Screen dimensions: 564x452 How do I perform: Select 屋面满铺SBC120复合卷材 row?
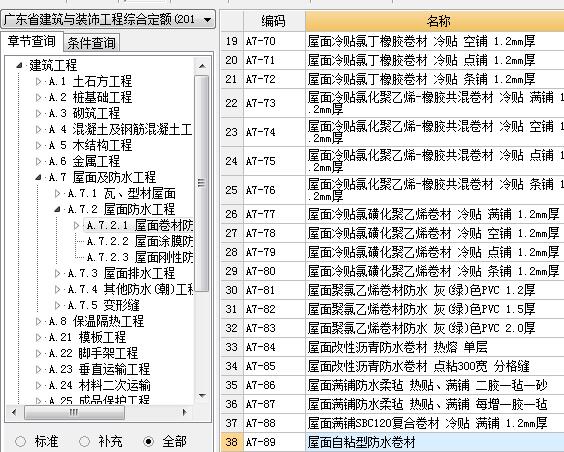coord(435,424)
